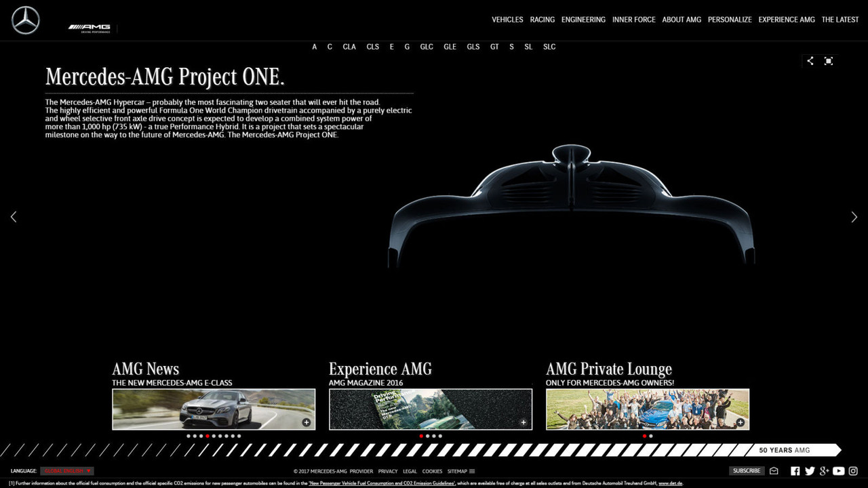Open the Legal footer link

point(410,471)
